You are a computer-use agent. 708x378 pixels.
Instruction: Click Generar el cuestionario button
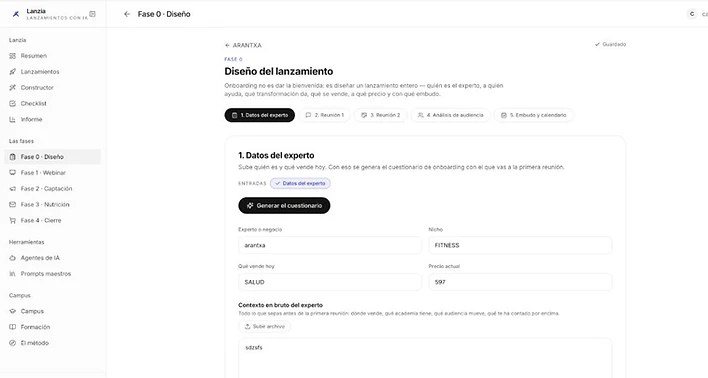point(284,205)
